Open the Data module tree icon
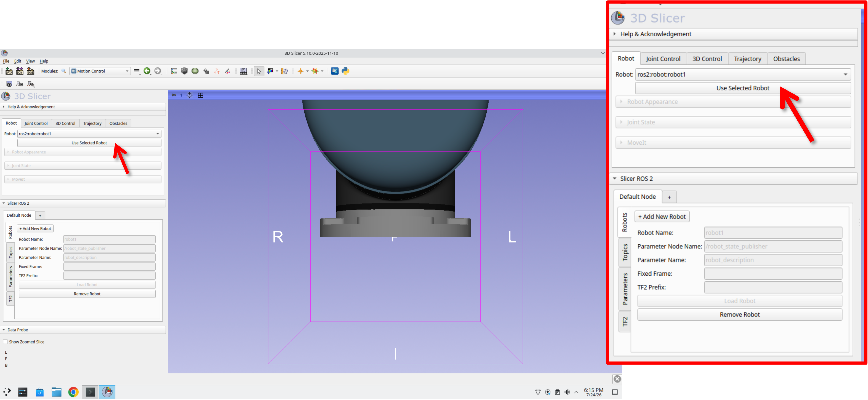Image resolution: width=868 pixels, height=400 pixels. click(174, 71)
